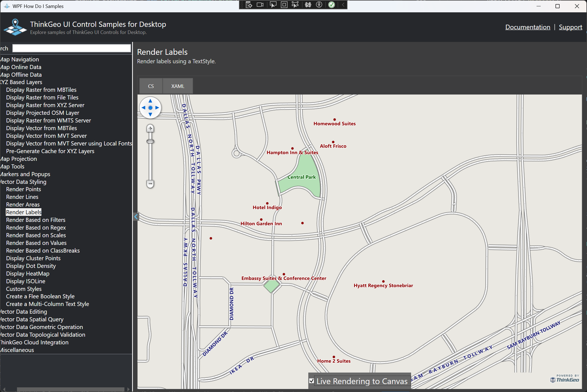
Task: Enable Select Element pointer tool
Action: tap(273, 5)
